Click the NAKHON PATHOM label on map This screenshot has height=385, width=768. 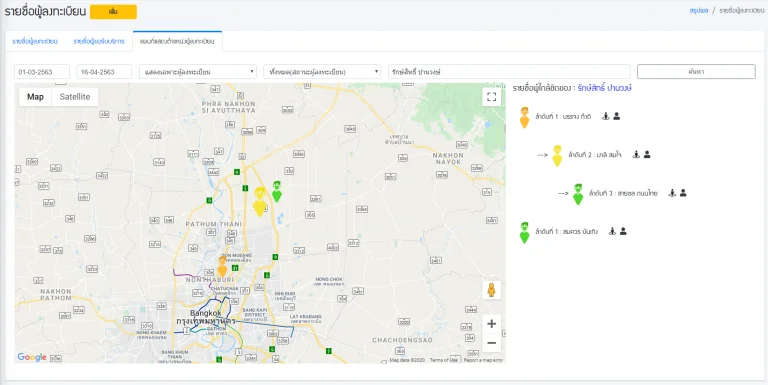56,294
